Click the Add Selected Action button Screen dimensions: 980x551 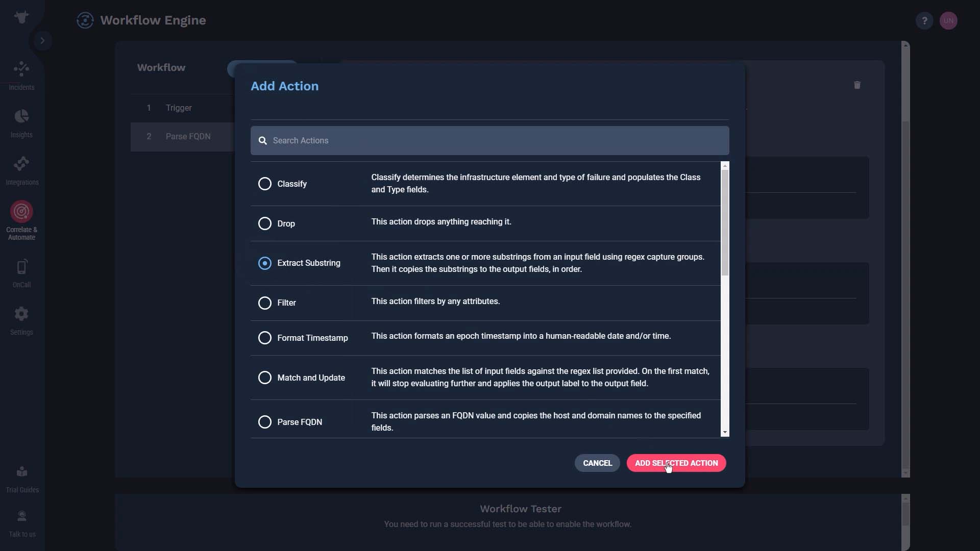point(676,463)
